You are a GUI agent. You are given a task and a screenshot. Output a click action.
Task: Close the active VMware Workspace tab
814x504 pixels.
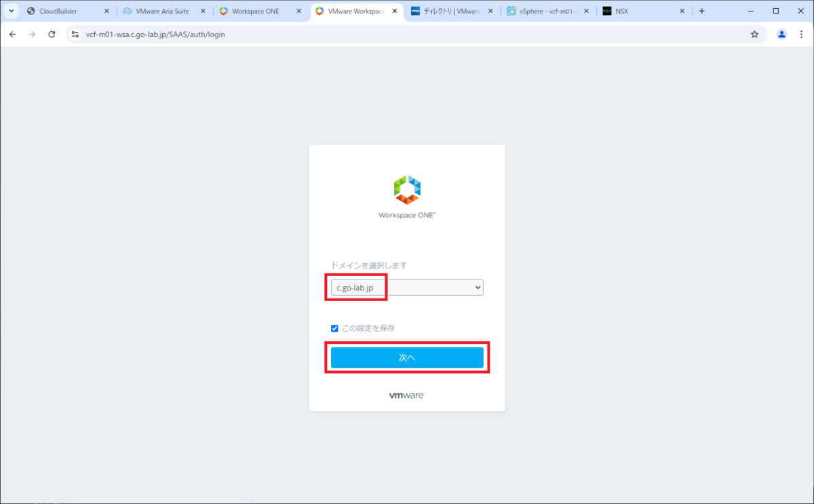395,12
